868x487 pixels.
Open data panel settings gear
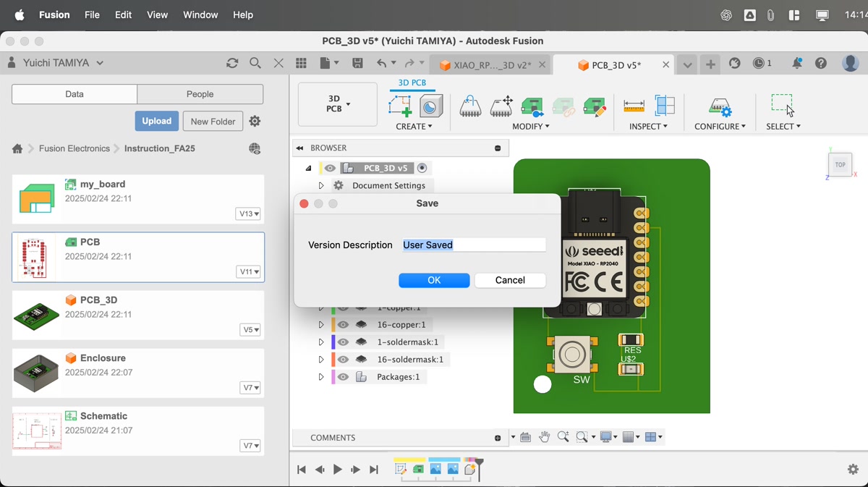(255, 122)
